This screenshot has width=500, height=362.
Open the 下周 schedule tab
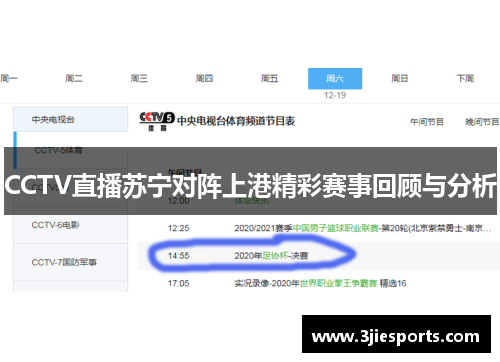tap(465, 78)
